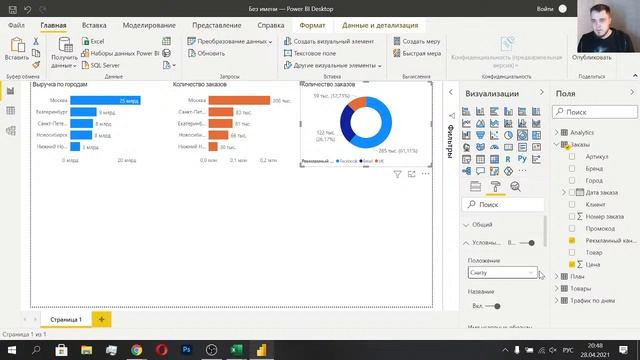Switch to Data view in left sidebar
640x360 pixels.
(x=11, y=111)
